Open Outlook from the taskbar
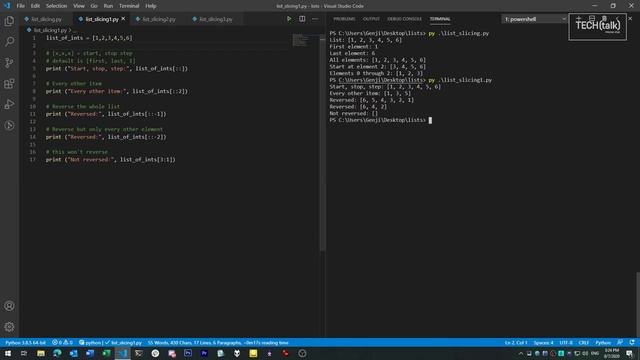Image resolution: width=640 pixels, height=360 pixels. coord(73,353)
